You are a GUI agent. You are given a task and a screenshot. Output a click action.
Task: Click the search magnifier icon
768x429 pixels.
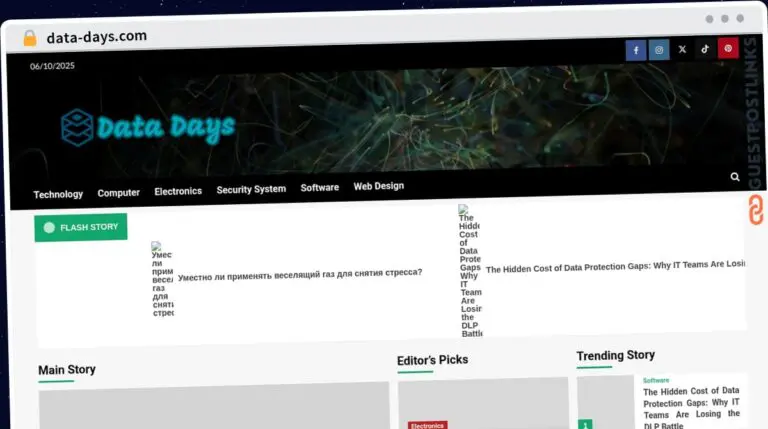735,177
